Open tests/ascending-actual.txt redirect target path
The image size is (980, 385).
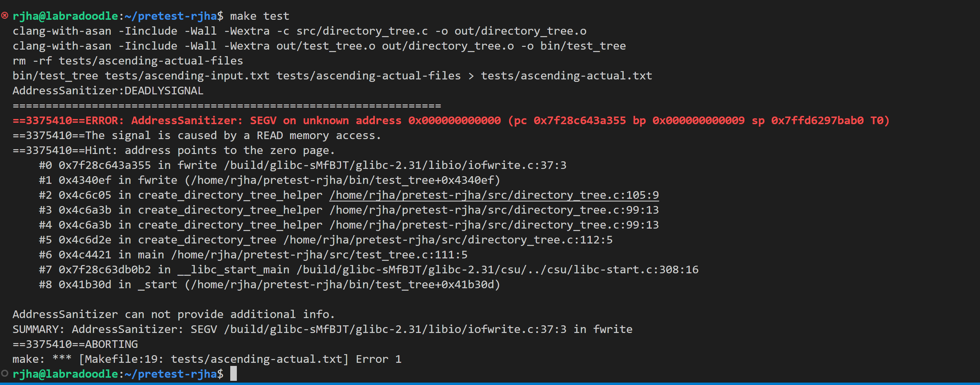pyautogui.click(x=566, y=76)
